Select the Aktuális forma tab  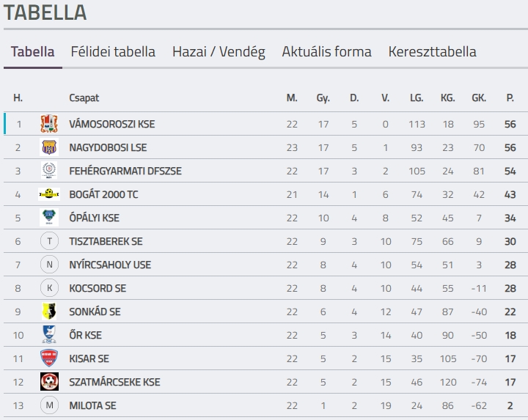[x=326, y=52]
